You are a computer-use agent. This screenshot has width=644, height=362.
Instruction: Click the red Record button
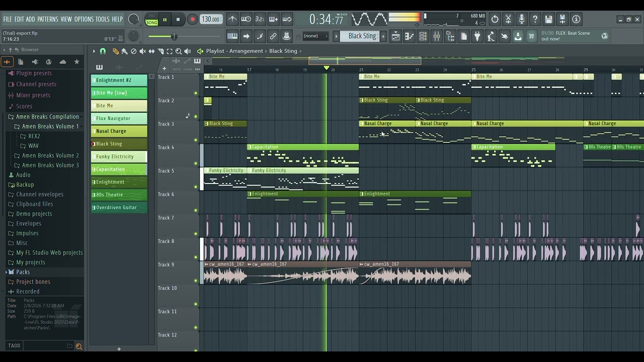click(192, 20)
